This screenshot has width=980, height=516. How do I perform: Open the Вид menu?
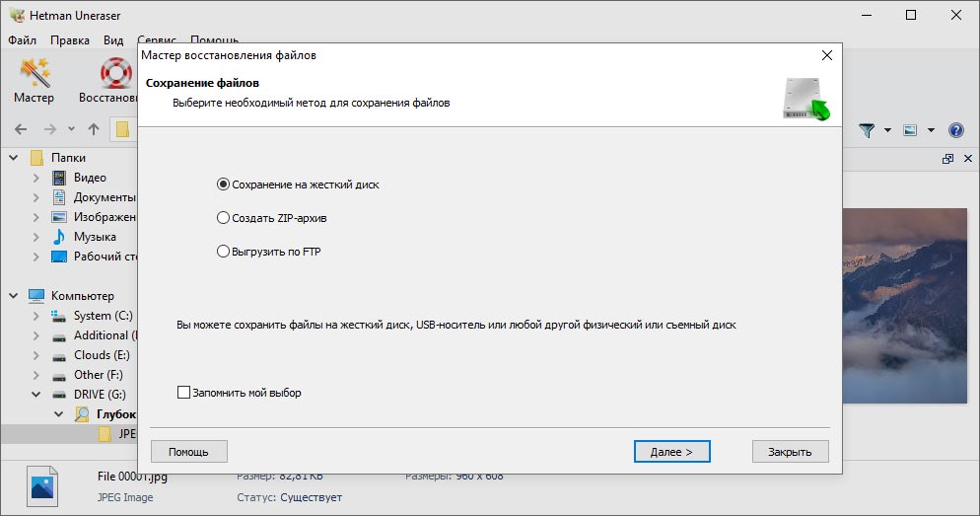pos(113,40)
